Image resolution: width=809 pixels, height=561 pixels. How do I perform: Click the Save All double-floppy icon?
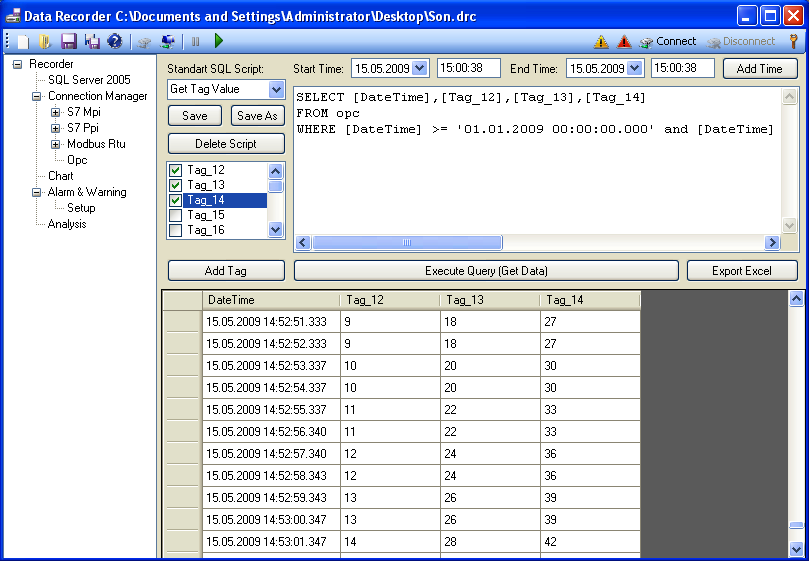click(x=92, y=41)
